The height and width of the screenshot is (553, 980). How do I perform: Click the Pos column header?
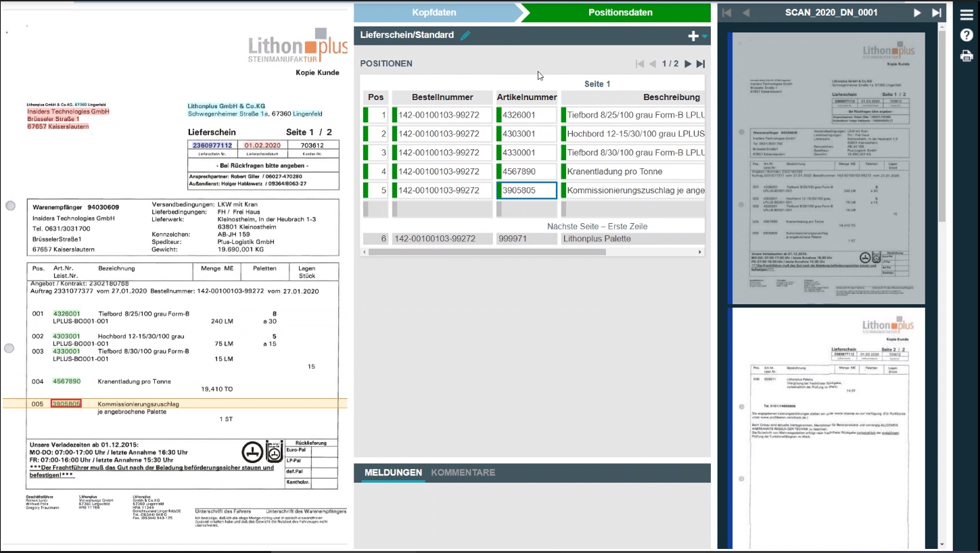375,97
